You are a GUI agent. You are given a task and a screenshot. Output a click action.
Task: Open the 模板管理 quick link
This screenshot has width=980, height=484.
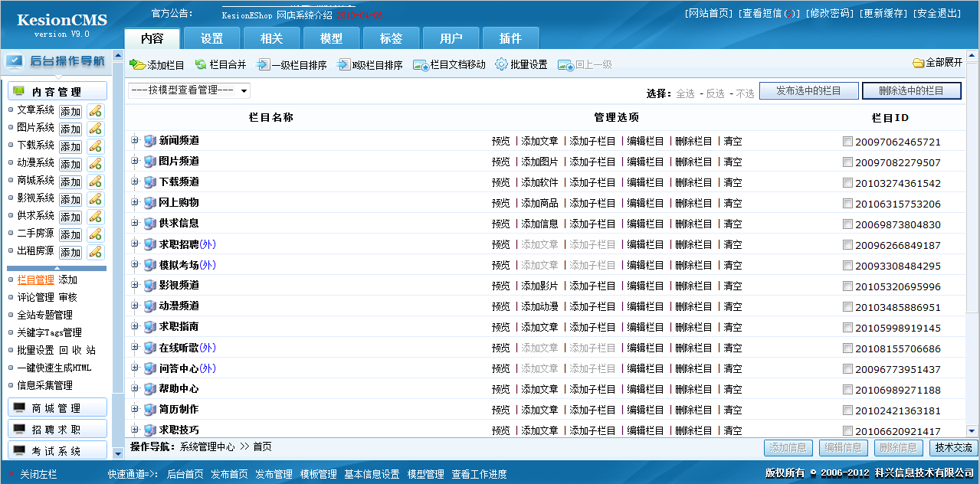[x=318, y=475]
